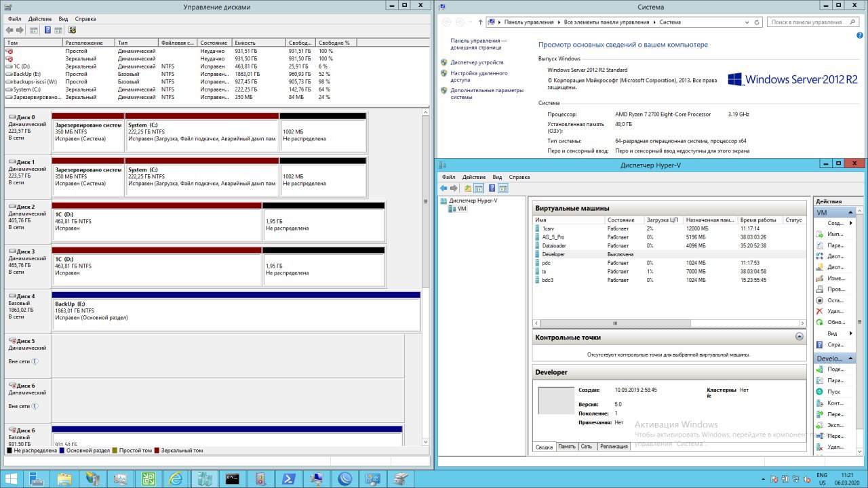Open Действие menu in Disk Management
868x488 pixels.
[40, 19]
